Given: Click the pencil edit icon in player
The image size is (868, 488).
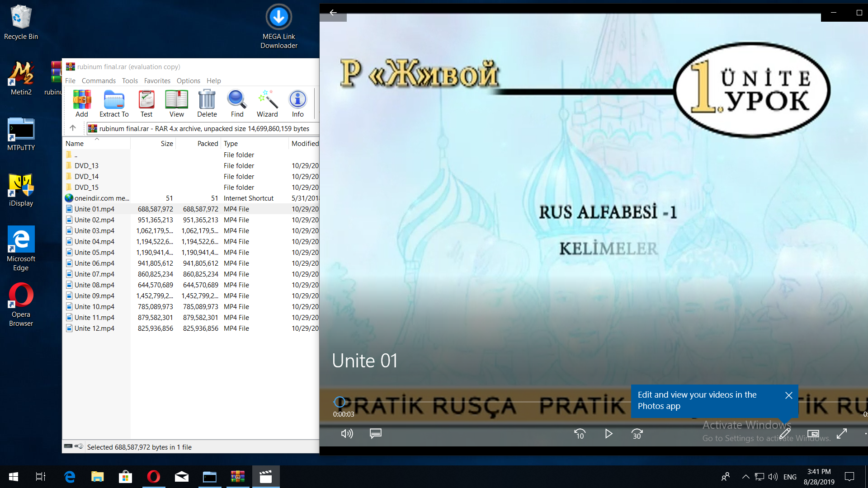Looking at the screenshot, I should [x=785, y=434].
